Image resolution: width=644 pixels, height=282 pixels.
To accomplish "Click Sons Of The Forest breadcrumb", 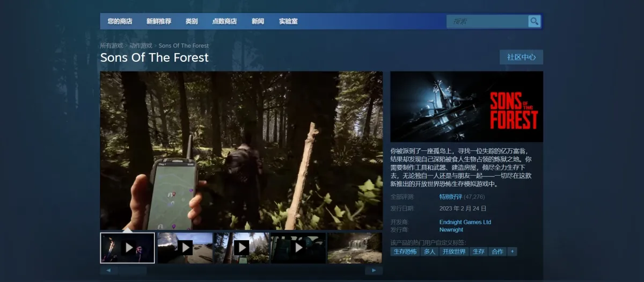I will 184,46.
